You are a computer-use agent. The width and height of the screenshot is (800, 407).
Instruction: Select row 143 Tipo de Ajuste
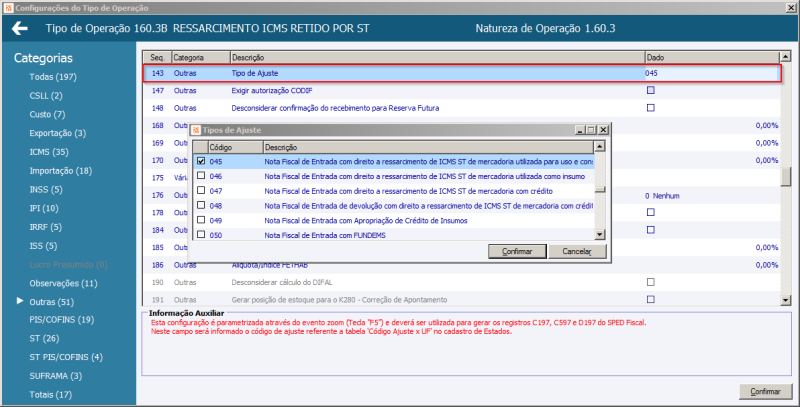pyautogui.click(x=462, y=73)
